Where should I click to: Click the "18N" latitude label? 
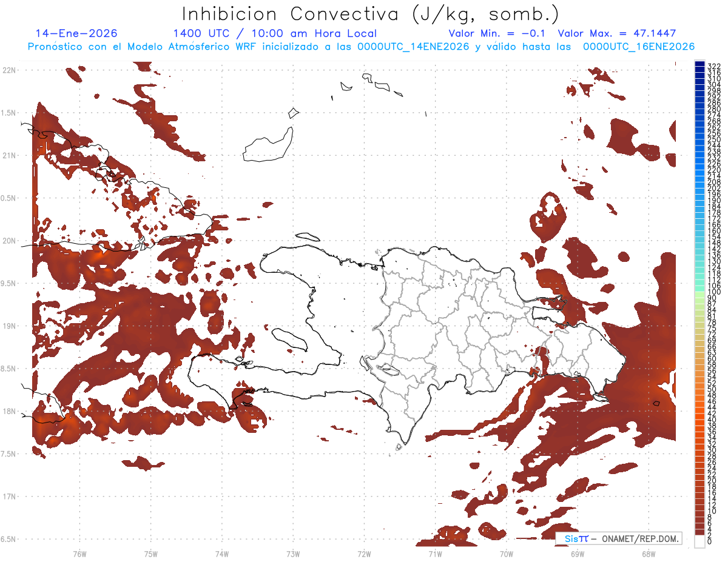point(9,412)
